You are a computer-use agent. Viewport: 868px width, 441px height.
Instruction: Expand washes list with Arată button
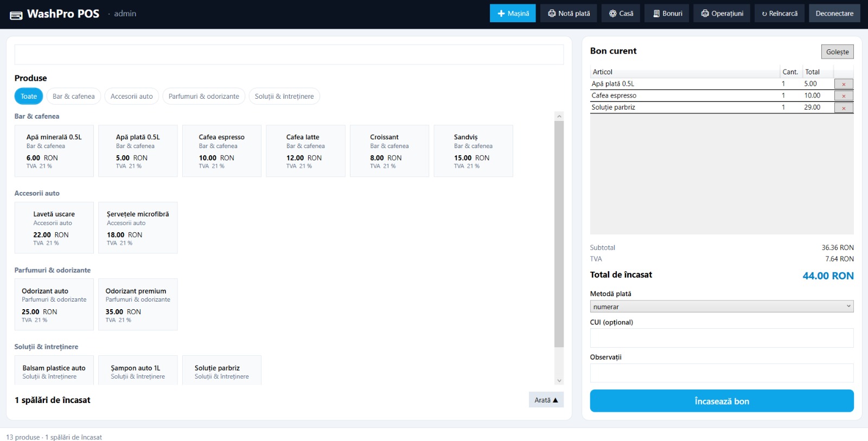(546, 400)
